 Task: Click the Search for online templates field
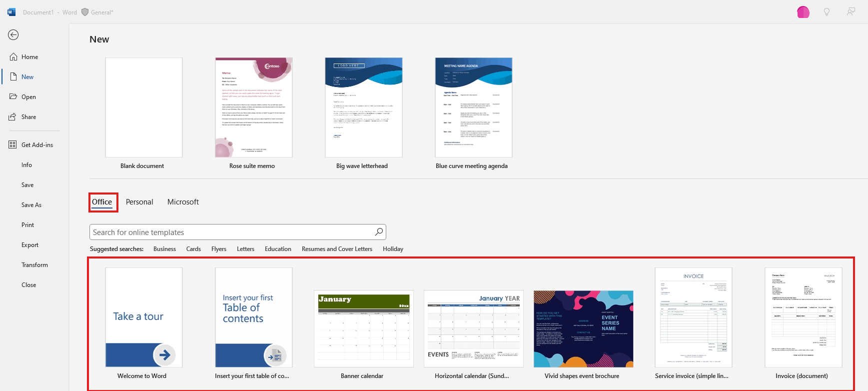238,232
